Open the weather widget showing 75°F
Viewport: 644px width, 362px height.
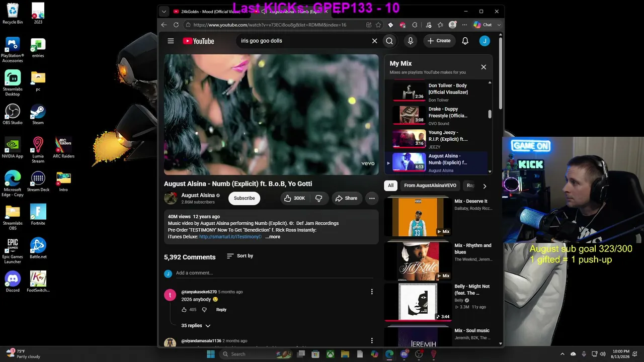(x=23, y=354)
